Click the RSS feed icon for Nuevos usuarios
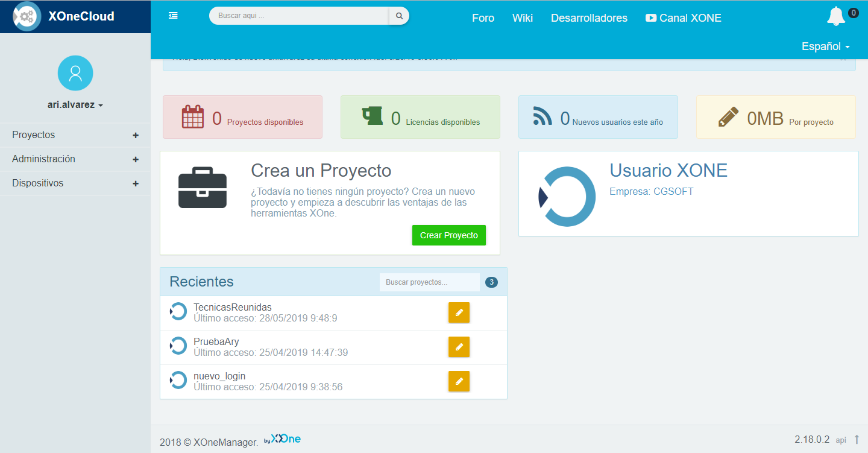The image size is (868, 453). click(542, 116)
